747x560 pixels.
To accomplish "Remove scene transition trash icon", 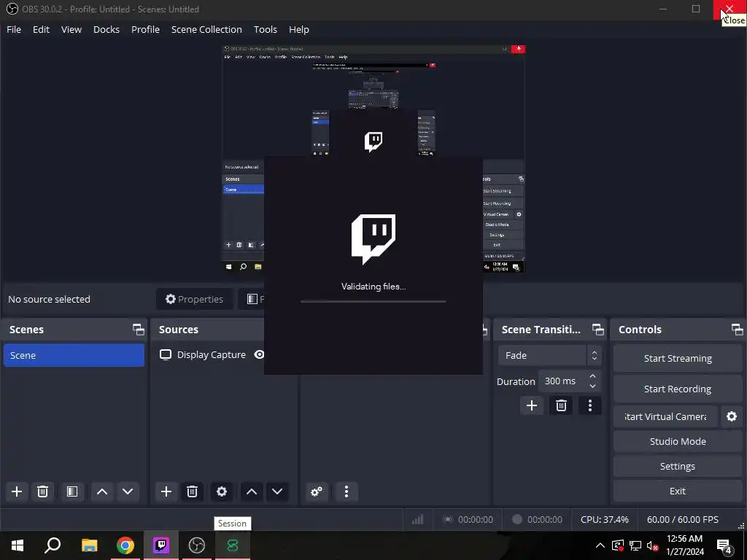I will coord(561,405).
